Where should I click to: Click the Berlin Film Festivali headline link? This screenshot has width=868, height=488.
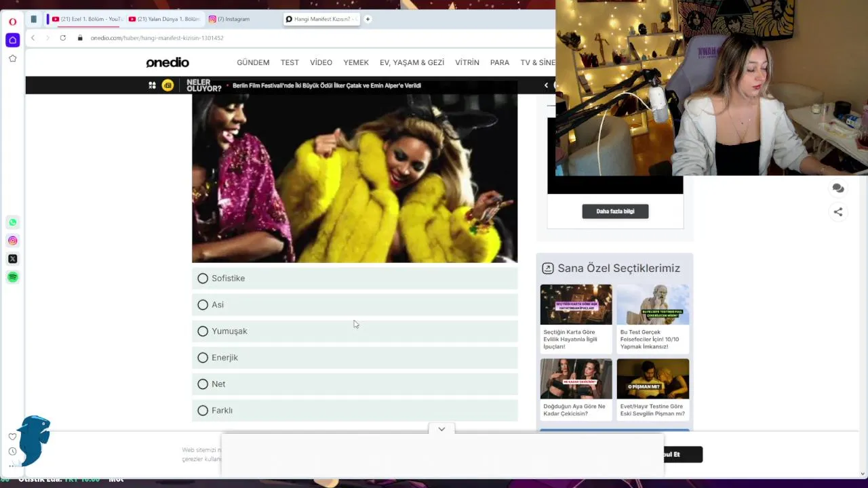[x=327, y=85]
